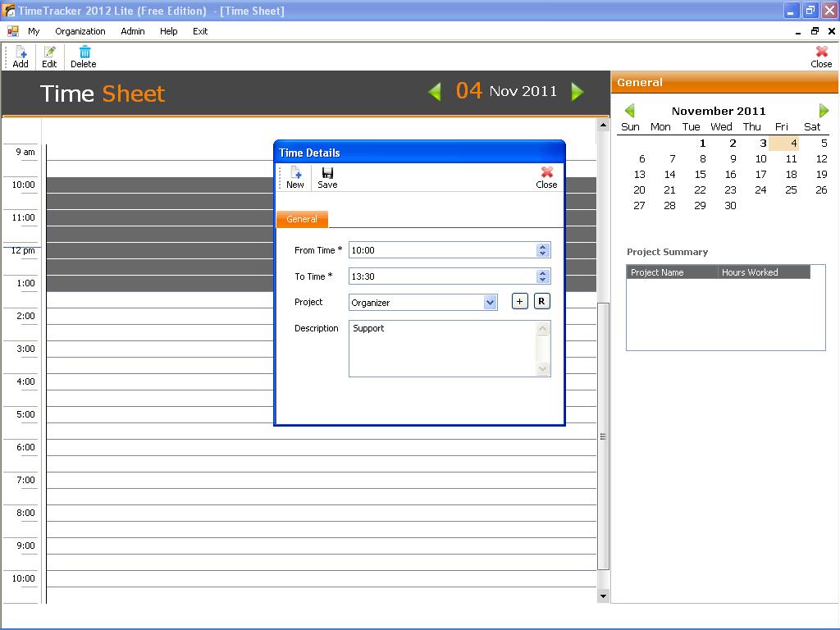
Task: Click the 6:00 time slot label
Action: (25, 447)
